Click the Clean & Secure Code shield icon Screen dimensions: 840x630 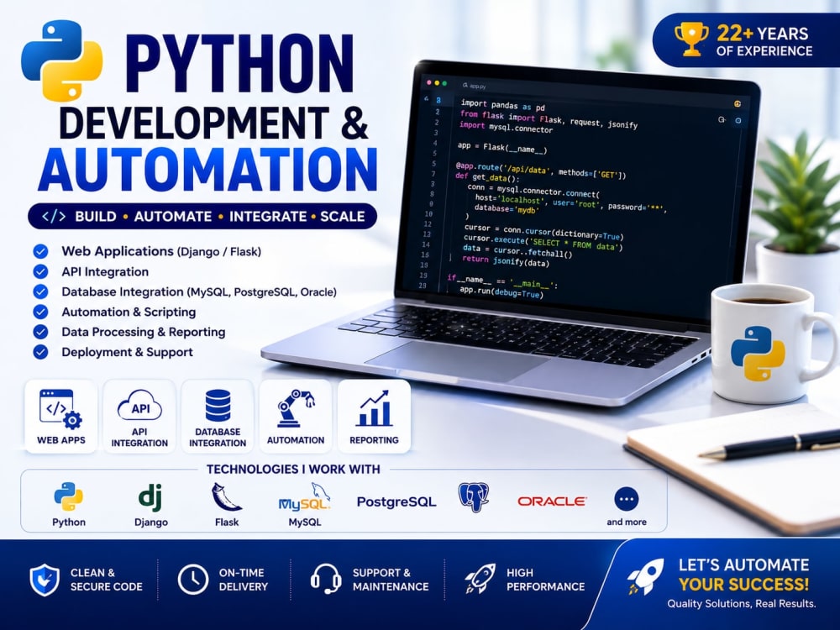pos(45,580)
